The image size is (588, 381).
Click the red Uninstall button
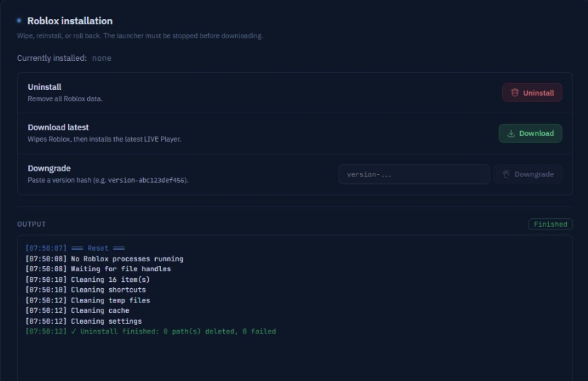[x=532, y=93]
